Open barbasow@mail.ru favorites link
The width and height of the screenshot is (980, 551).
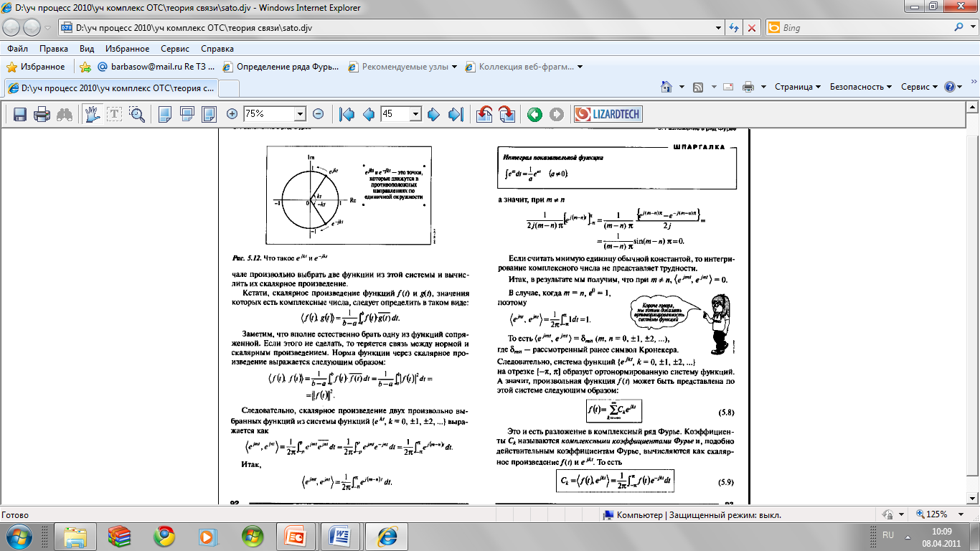pyautogui.click(x=156, y=67)
